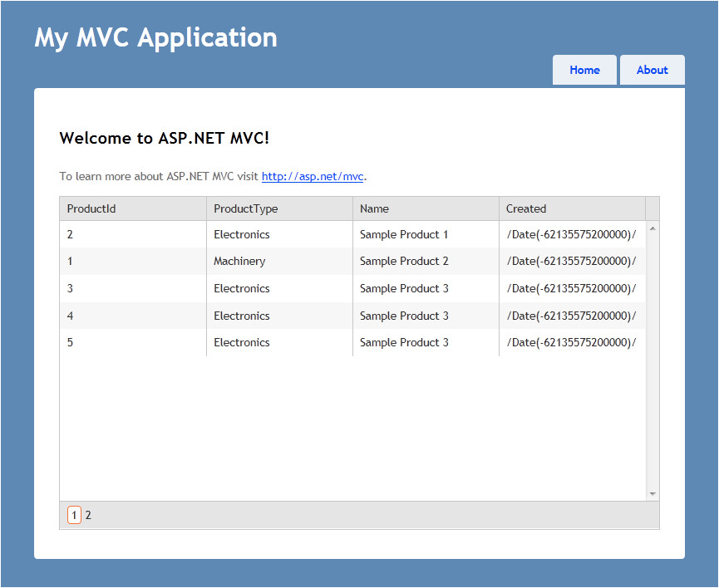Click Created date in ProductId 4 row
This screenshot has width=719, height=588.
(572, 316)
